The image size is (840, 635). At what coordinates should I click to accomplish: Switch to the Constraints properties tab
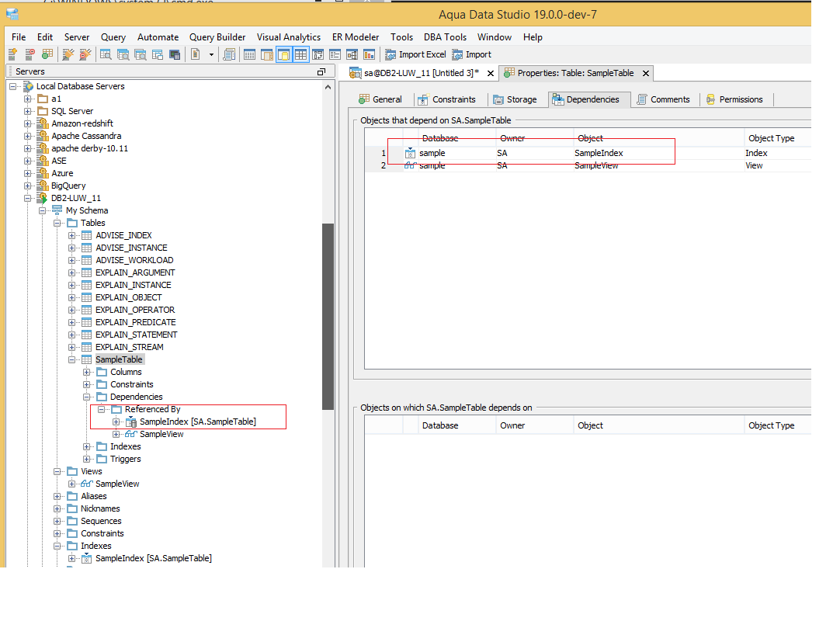pyautogui.click(x=447, y=99)
